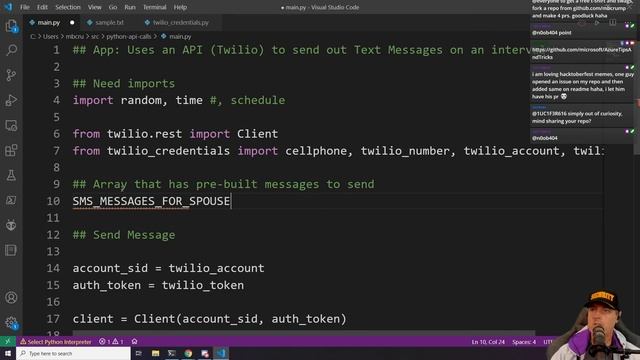Click the terminal-style icon in activity bar
The image size is (640, 360).
pos(11,200)
